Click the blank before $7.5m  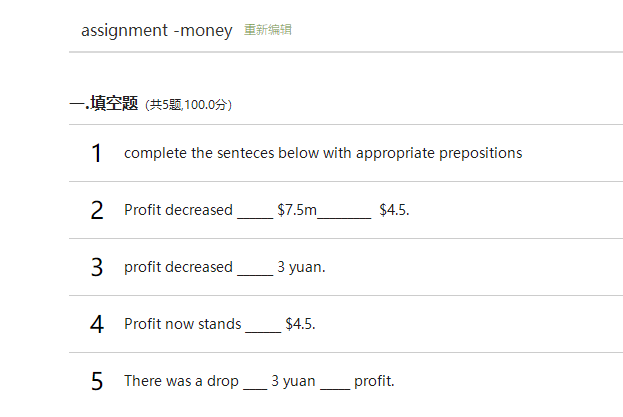255,212
